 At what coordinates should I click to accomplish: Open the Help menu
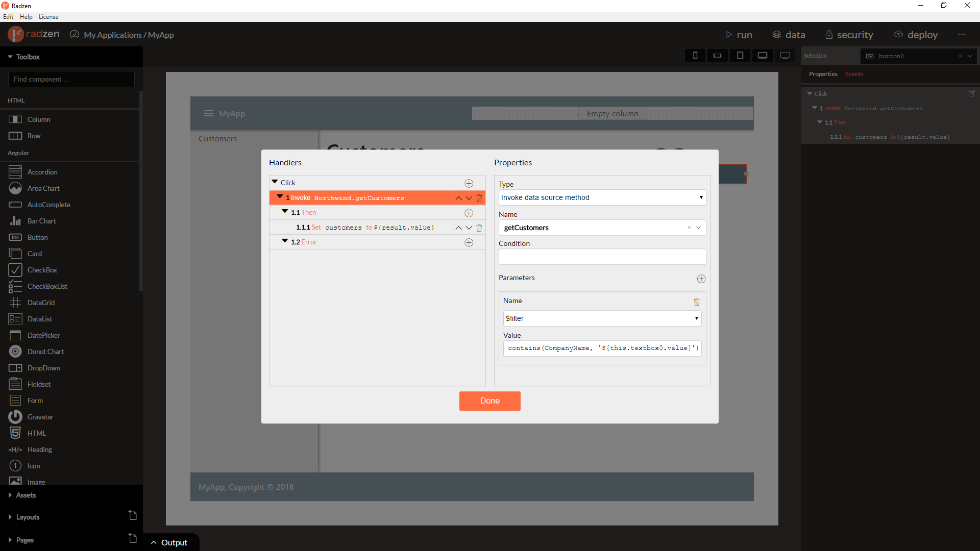pos(26,17)
